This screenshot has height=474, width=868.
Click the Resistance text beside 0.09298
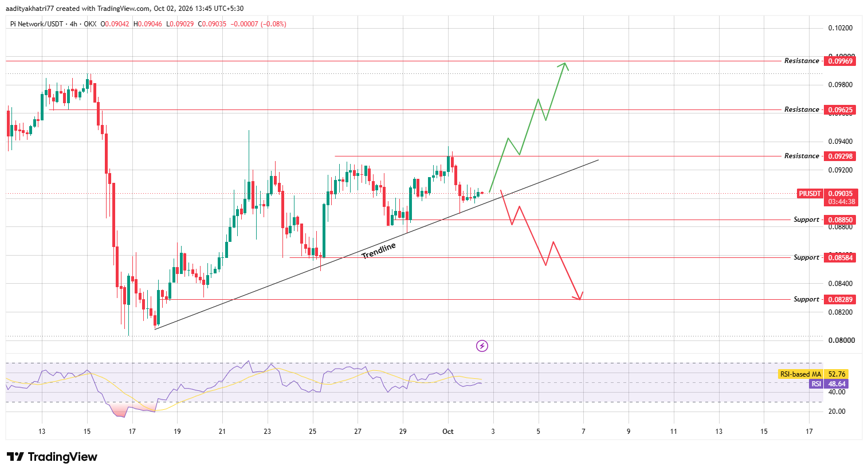pyautogui.click(x=802, y=156)
